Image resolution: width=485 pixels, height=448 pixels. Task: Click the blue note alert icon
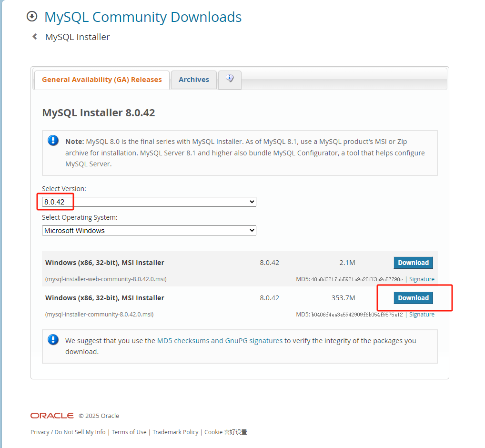coord(53,141)
